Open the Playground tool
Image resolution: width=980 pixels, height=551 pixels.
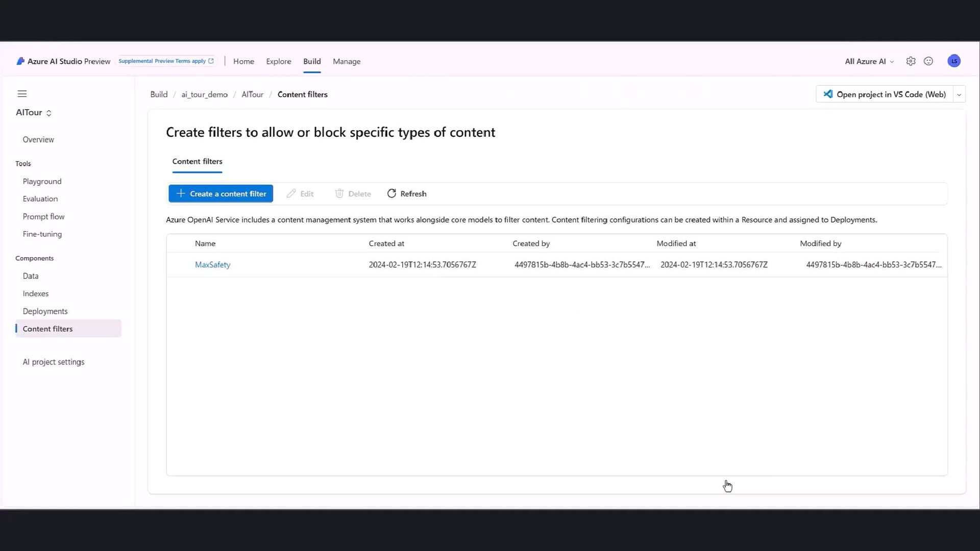point(42,181)
